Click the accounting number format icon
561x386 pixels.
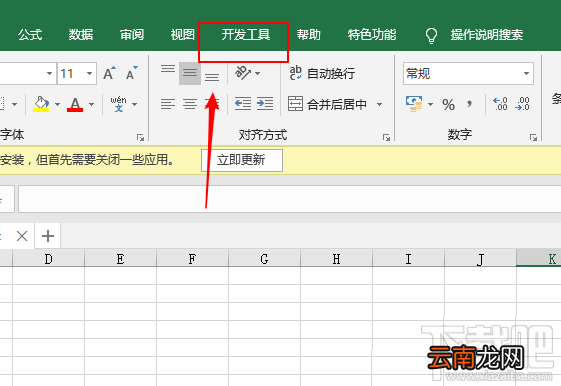coord(414,104)
